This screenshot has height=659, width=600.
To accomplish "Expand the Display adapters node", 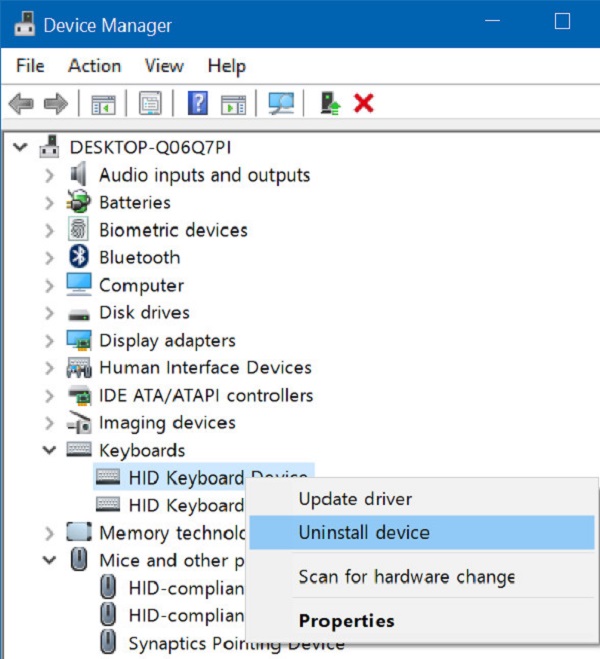I will pos(49,341).
